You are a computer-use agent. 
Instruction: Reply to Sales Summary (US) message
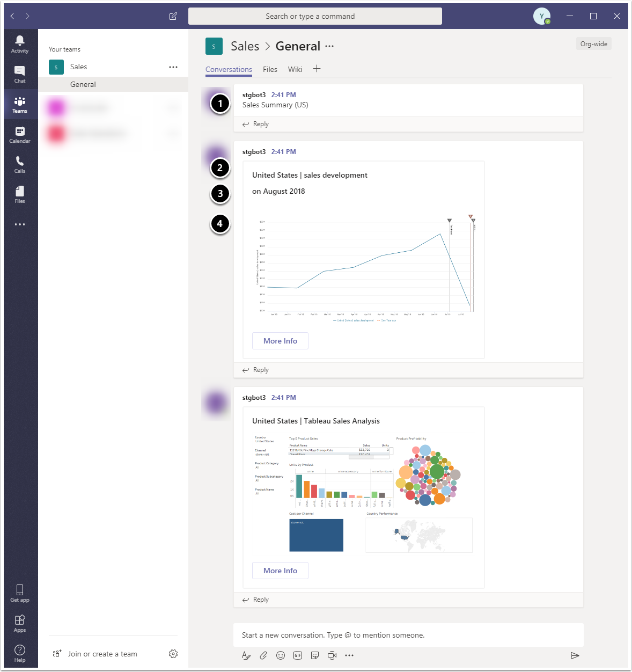pyautogui.click(x=255, y=124)
